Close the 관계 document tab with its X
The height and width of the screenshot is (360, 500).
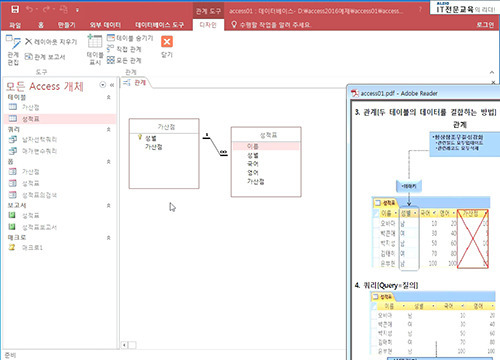point(493,82)
